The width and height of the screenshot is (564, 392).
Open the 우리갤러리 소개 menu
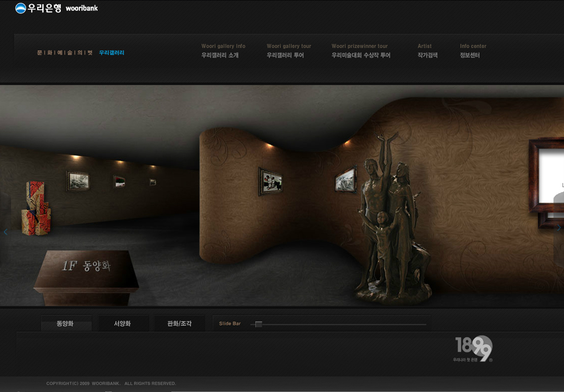point(220,55)
